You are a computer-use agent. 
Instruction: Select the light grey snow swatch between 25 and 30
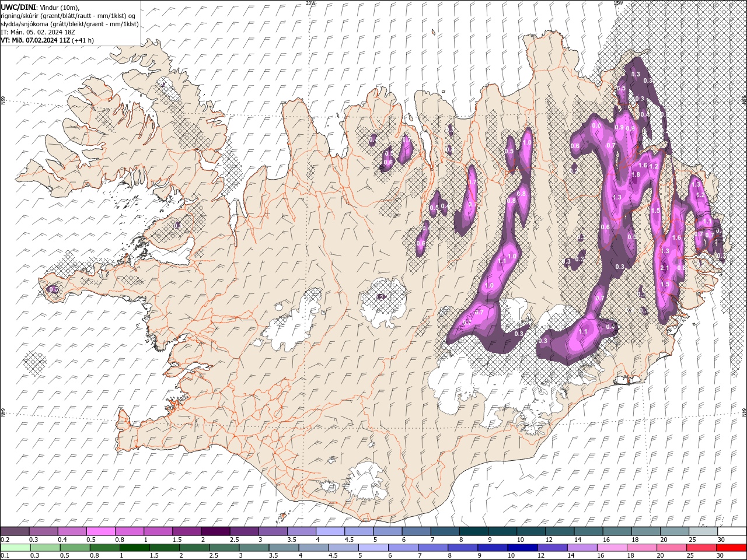pyautogui.click(x=702, y=531)
